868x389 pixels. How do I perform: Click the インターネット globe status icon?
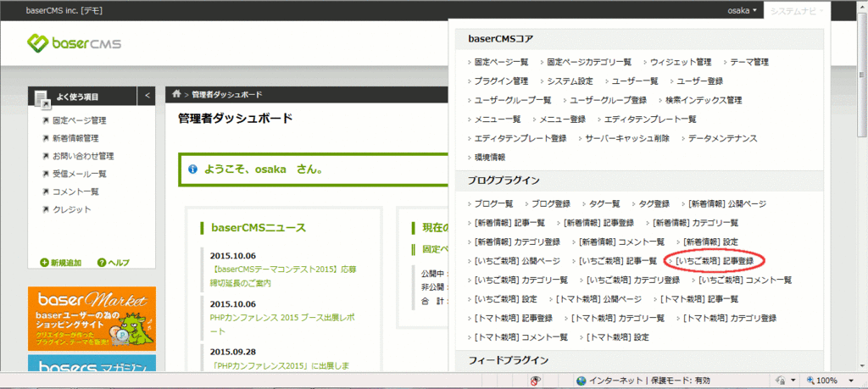click(x=581, y=381)
